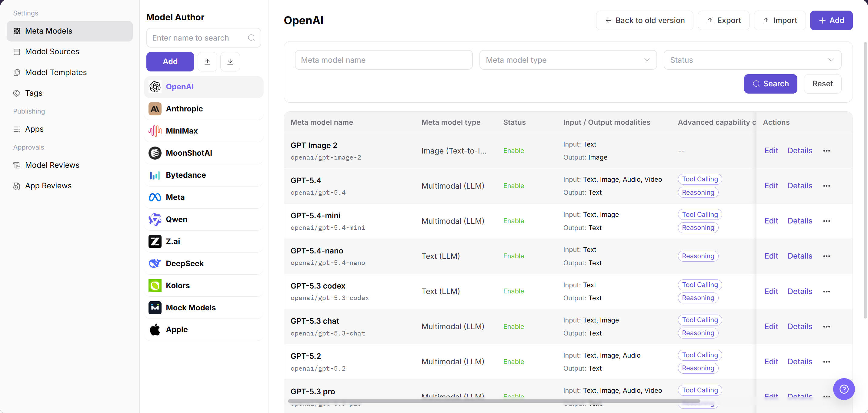The height and width of the screenshot is (413, 868).
Task: Select the Meta infinity logo icon
Action: [155, 197]
